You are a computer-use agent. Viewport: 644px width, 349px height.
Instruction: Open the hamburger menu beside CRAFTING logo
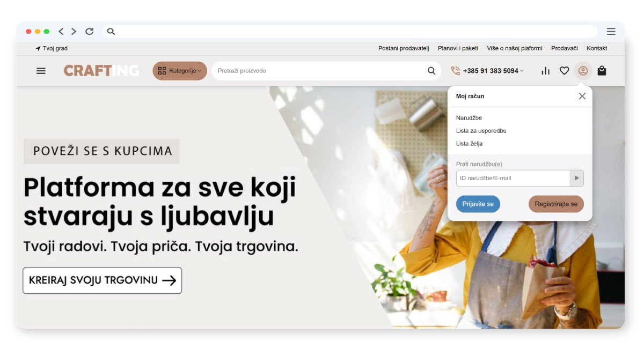coord(41,71)
